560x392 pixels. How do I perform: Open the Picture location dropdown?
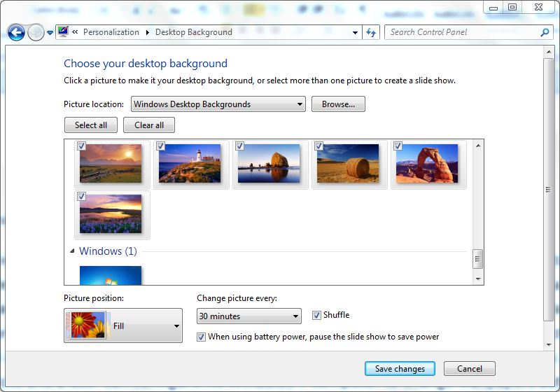coord(218,104)
